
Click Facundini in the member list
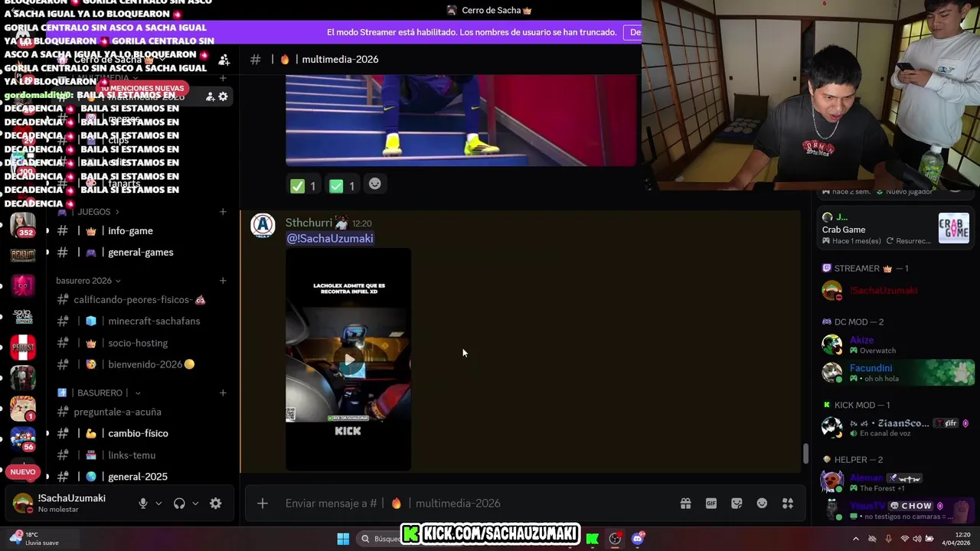click(x=871, y=368)
